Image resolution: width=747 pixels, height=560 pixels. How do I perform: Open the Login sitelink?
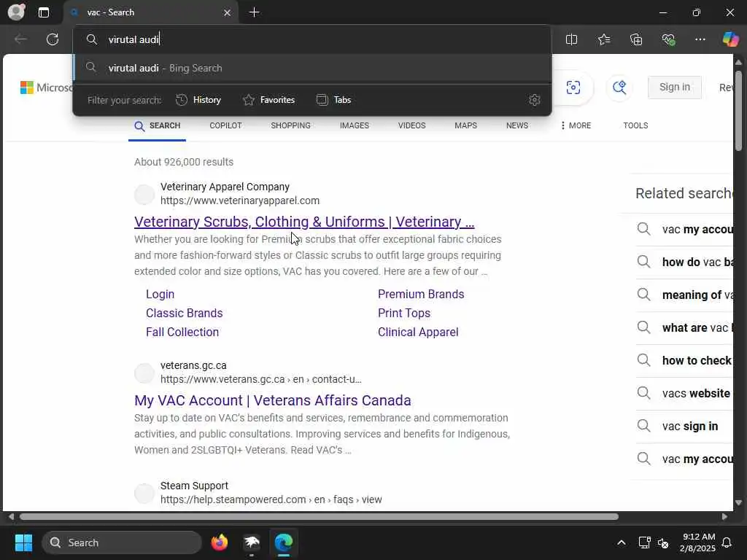coord(160,295)
